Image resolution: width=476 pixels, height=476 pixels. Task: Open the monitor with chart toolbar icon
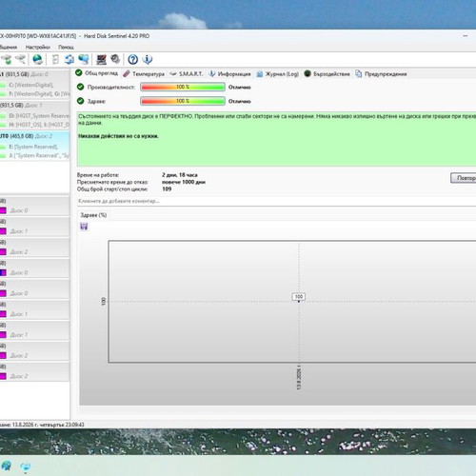[102, 59]
